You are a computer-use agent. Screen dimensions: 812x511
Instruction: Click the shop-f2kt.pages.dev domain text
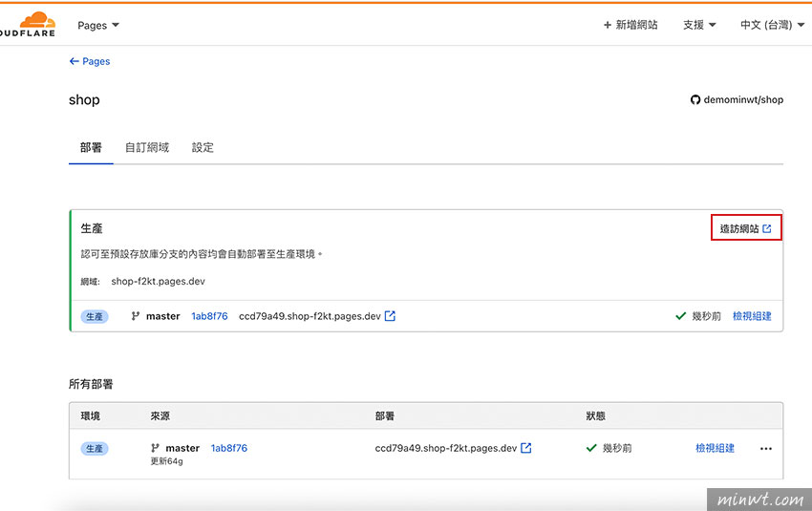[x=158, y=281]
